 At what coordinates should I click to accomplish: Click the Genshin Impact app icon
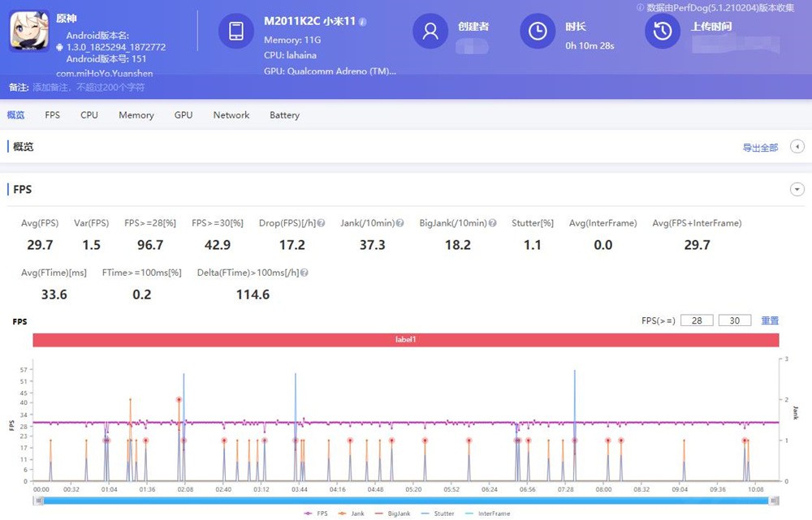(x=29, y=32)
